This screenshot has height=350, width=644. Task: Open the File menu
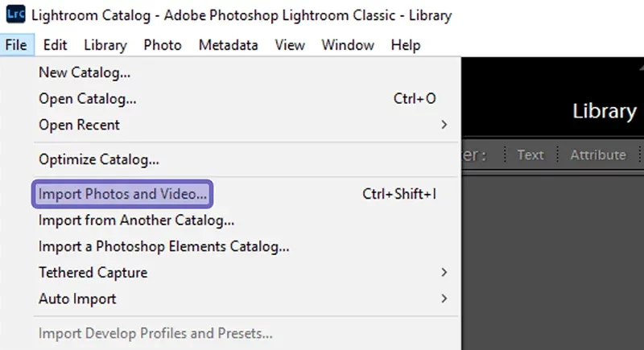coord(16,45)
